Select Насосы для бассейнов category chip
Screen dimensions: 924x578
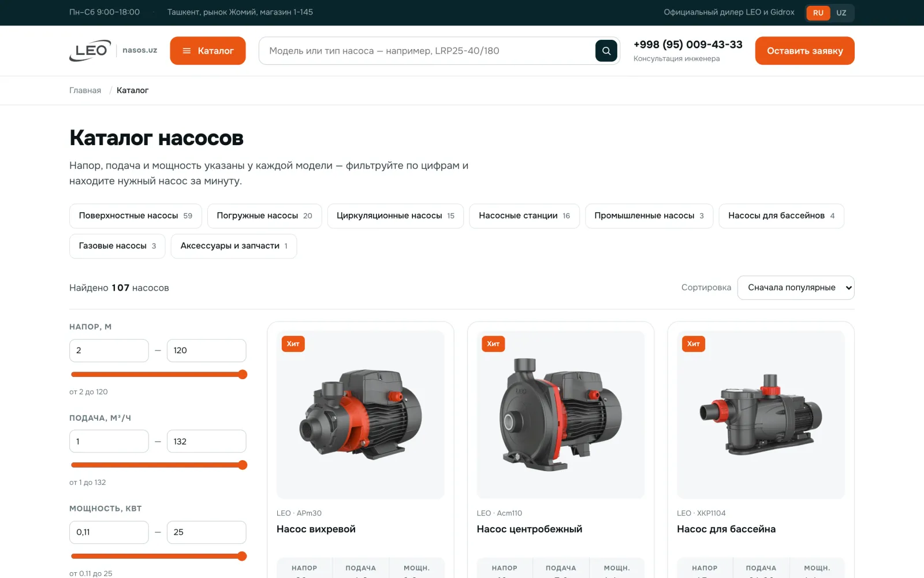[x=781, y=216]
